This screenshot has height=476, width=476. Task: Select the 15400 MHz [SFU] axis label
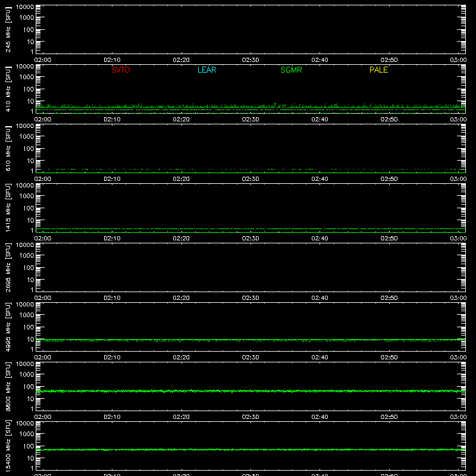pyautogui.click(x=8, y=446)
